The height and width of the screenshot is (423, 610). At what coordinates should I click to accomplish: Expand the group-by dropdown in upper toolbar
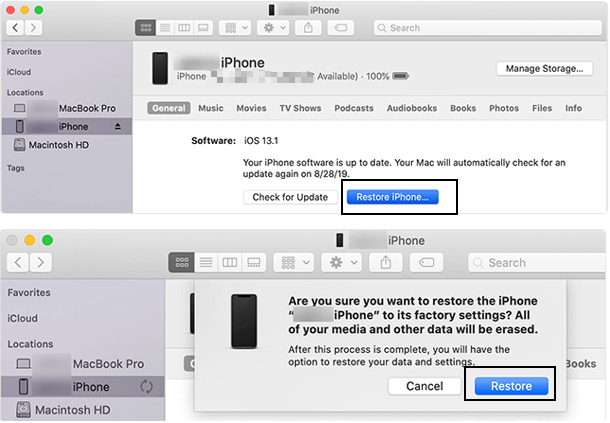pos(237,28)
